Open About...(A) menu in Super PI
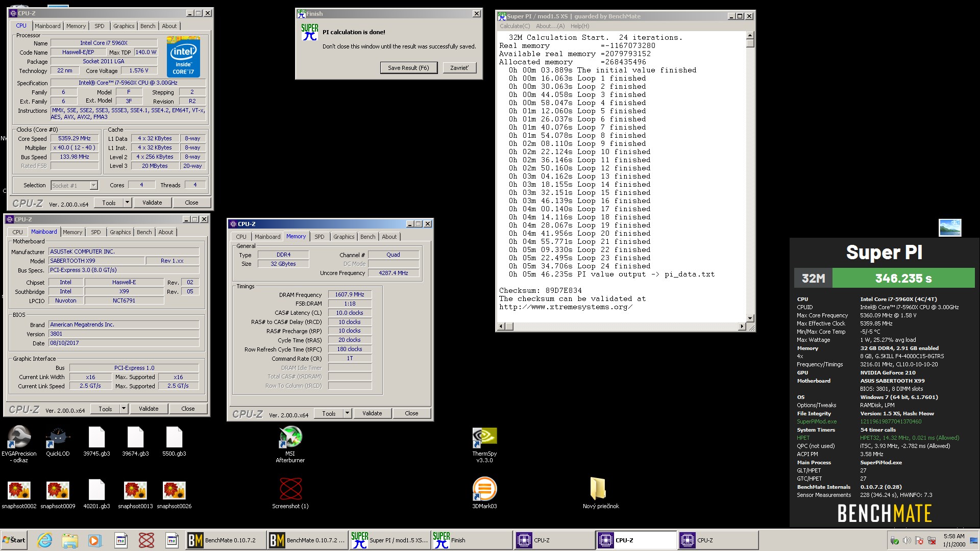 pyautogui.click(x=550, y=26)
